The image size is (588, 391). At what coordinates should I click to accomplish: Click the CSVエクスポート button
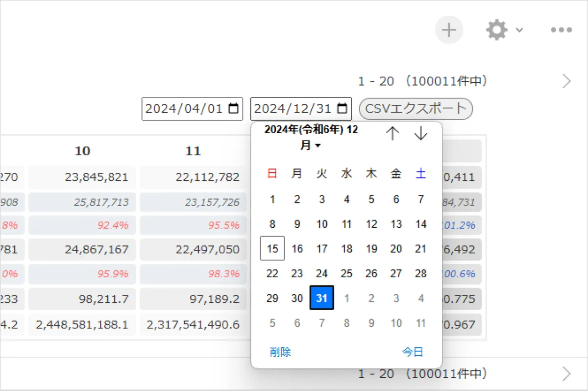tap(416, 109)
